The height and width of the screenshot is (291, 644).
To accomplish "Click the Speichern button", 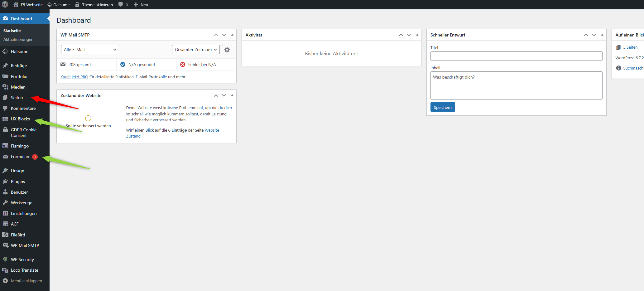I will click(x=443, y=107).
